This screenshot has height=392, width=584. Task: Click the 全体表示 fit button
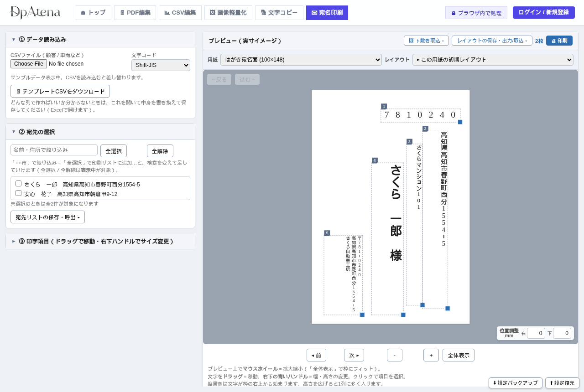coord(459,355)
